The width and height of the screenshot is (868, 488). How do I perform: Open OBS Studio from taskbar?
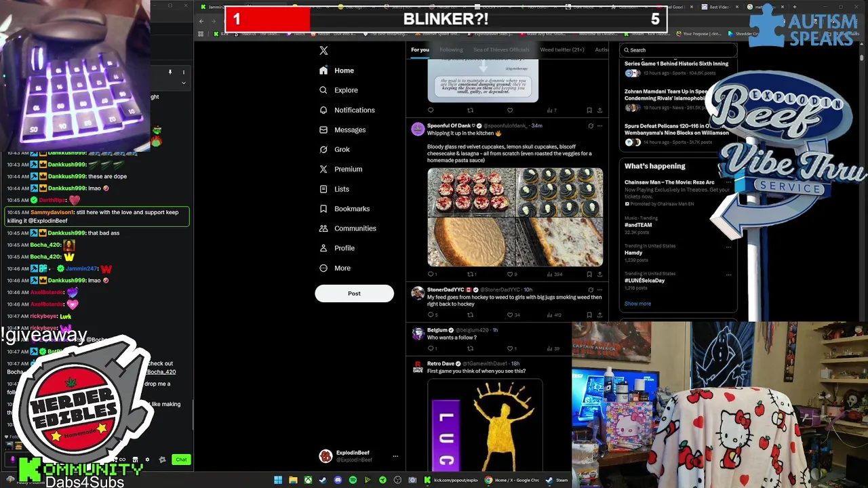[397, 480]
